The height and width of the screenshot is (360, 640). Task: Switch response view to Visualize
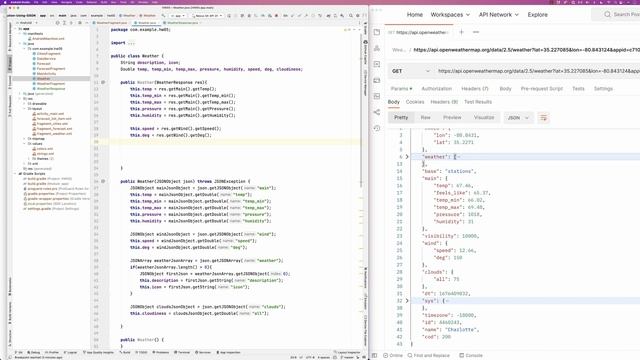tap(484, 118)
